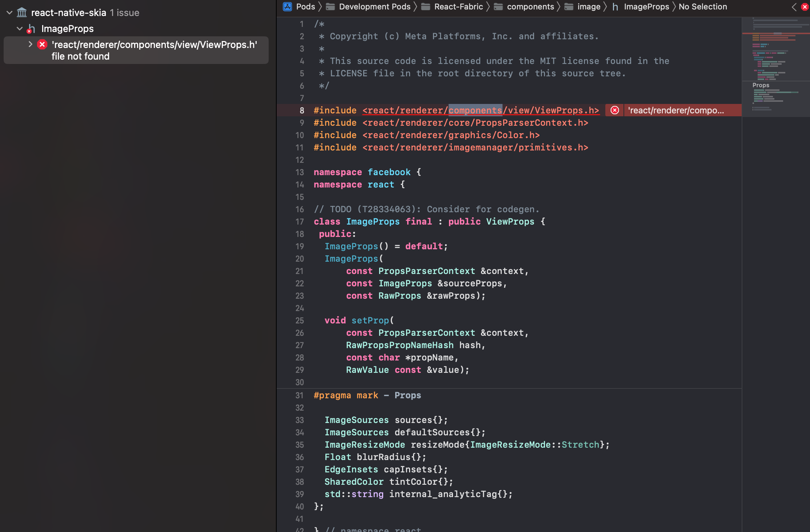Open Pods breadcrumb item
810x532 pixels.
305,7
